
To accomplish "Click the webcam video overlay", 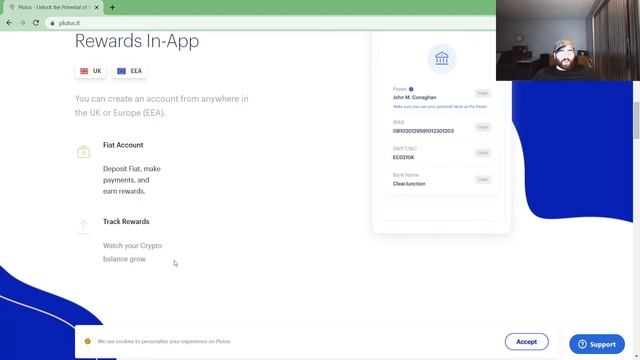I will tap(568, 40).
